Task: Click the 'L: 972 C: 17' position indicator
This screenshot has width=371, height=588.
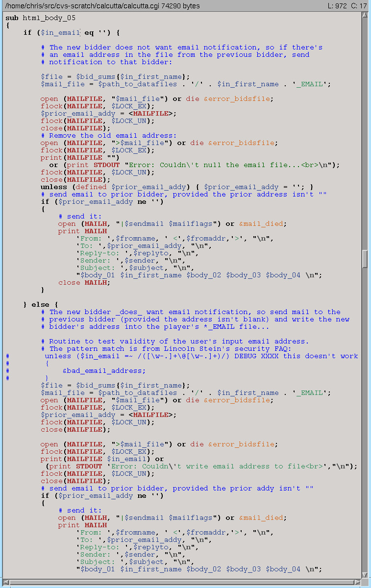Action: tap(347, 5)
